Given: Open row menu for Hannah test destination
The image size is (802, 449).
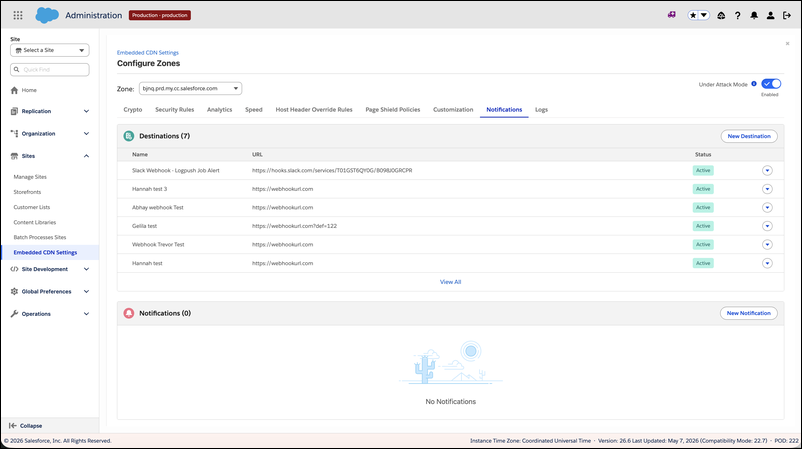Looking at the screenshot, I should [767, 263].
